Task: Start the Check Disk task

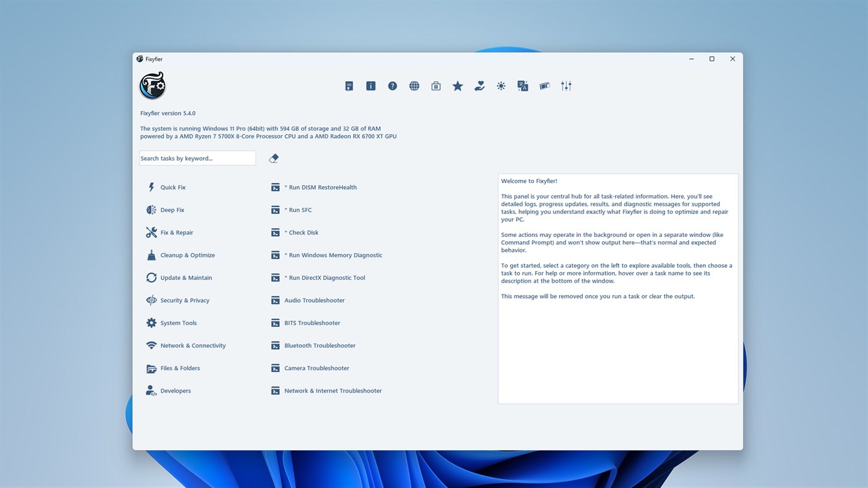Action: coord(295,233)
